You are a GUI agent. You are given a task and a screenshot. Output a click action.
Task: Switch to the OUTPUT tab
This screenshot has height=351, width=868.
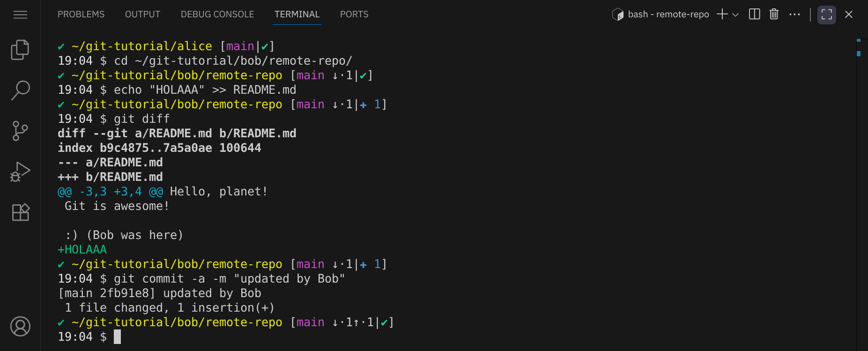click(x=142, y=15)
